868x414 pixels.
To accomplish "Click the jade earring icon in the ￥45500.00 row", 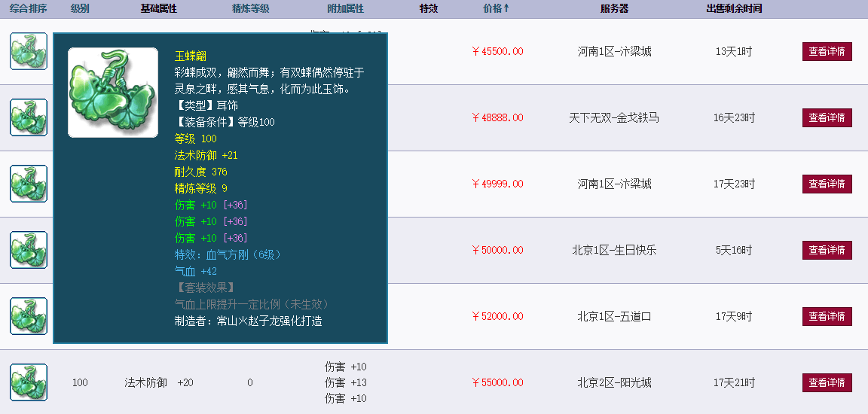I will [x=28, y=51].
